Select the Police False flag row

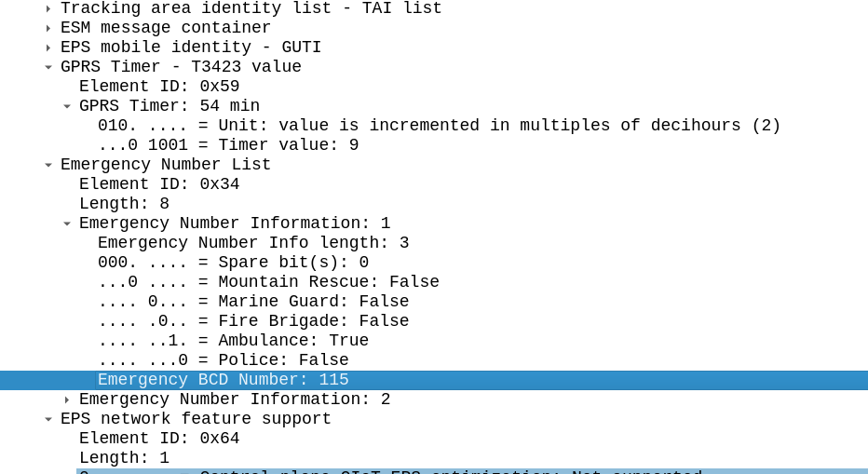223,360
